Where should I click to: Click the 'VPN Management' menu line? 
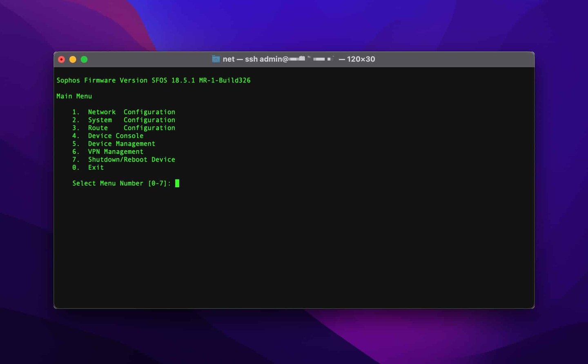click(x=108, y=152)
